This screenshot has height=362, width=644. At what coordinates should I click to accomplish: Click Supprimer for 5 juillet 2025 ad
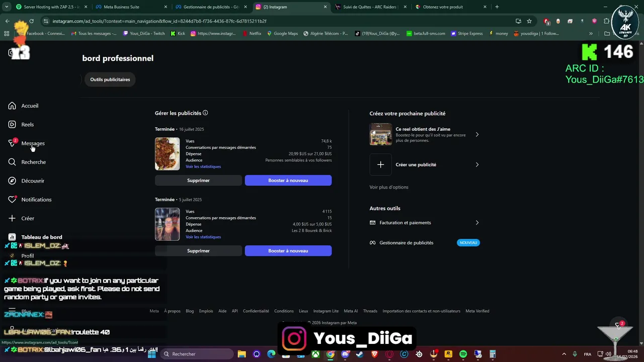[x=198, y=251]
